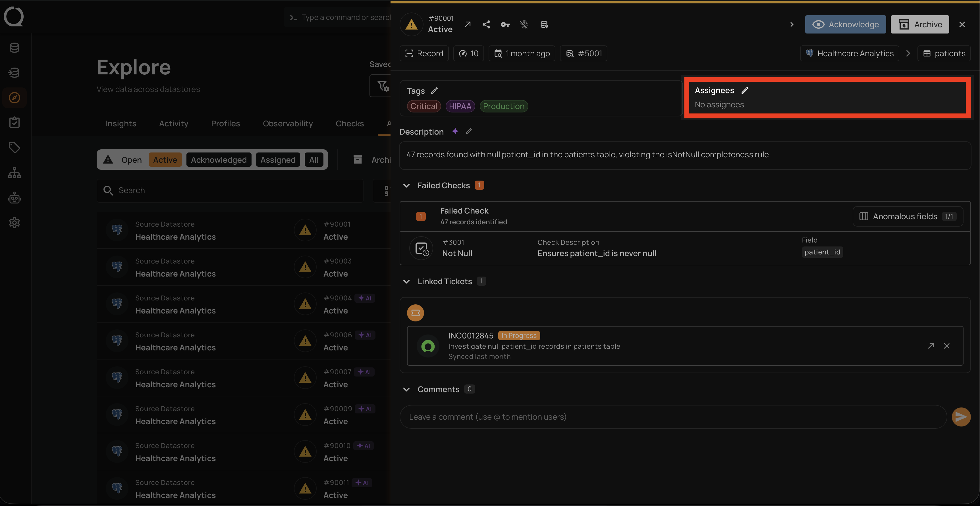Click the Production tag chip
This screenshot has height=506, width=980.
[x=504, y=106]
